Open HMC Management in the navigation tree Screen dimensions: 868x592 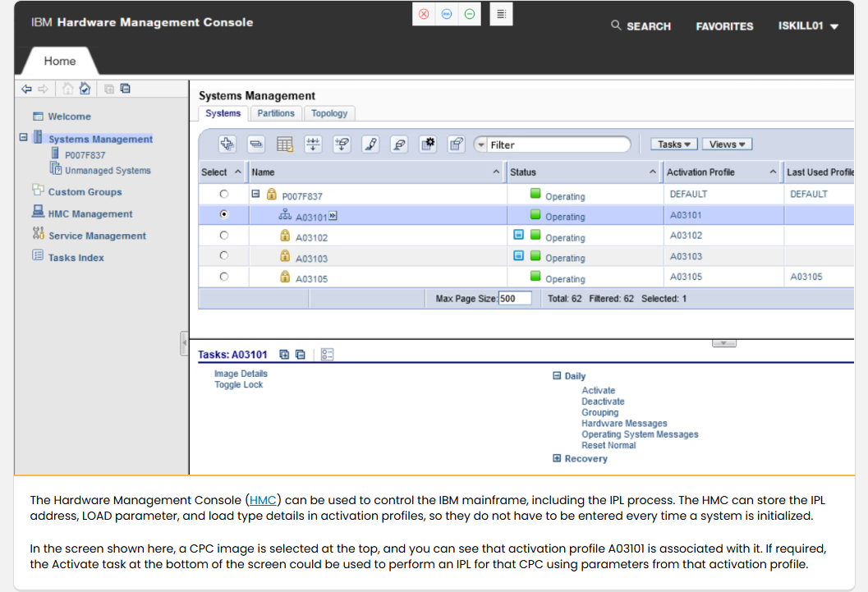coord(90,214)
